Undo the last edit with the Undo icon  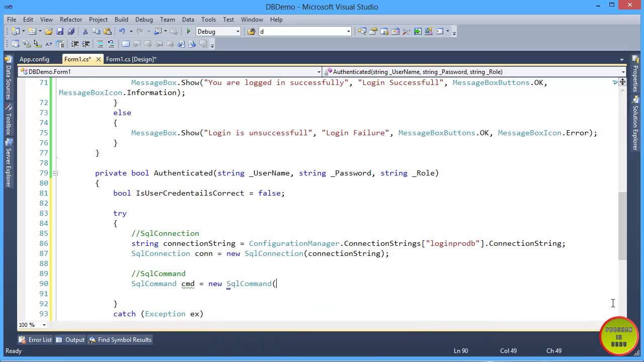point(122,31)
